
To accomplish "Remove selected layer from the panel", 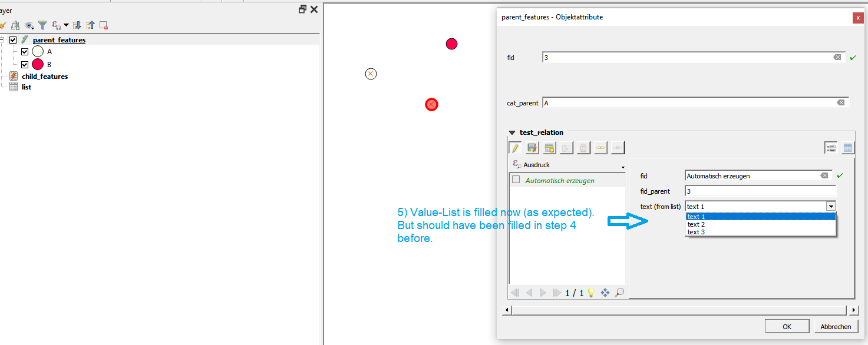I will 102,25.
